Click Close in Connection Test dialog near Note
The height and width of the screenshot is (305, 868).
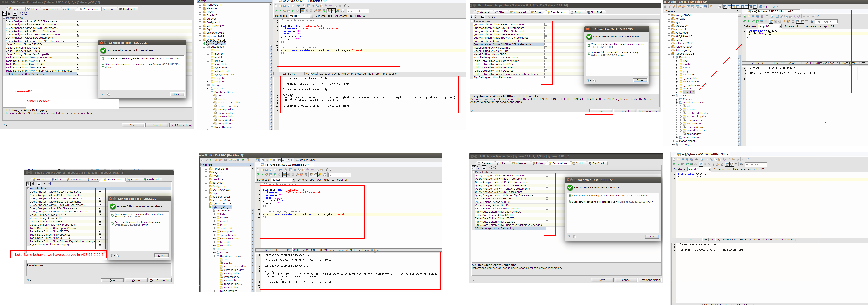click(161, 256)
